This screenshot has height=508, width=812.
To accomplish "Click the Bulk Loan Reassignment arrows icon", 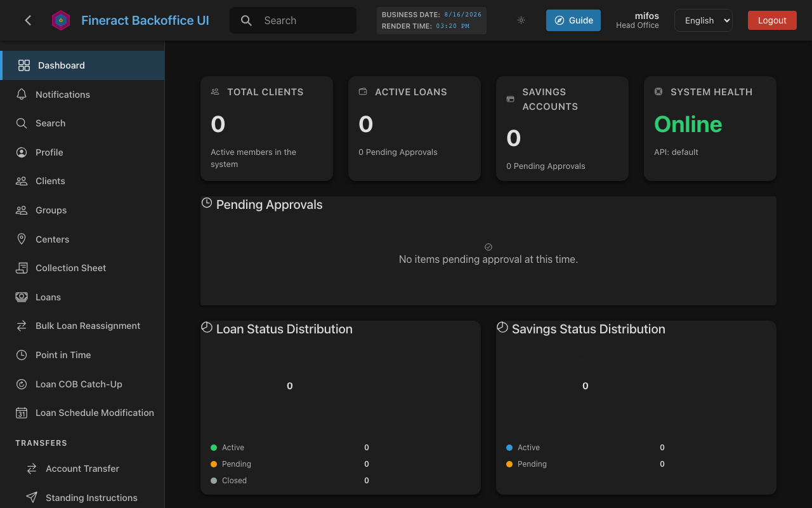I will (22, 326).
